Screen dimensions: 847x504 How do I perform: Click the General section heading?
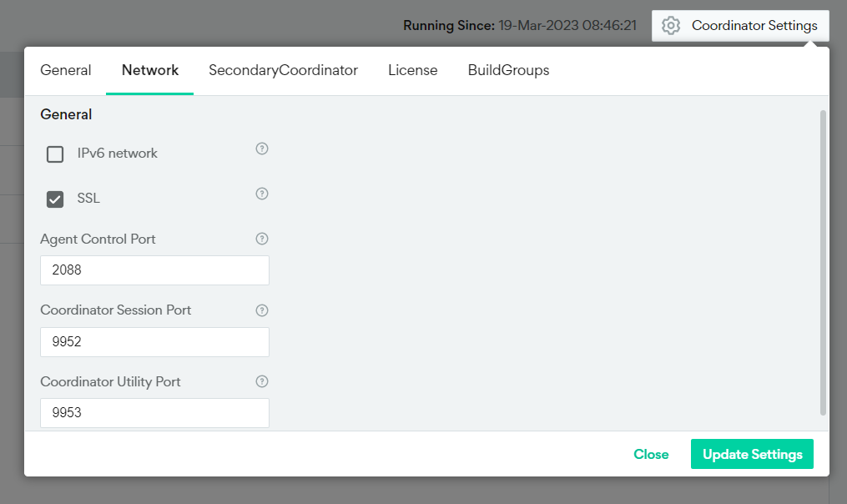[x=66, y=114]
